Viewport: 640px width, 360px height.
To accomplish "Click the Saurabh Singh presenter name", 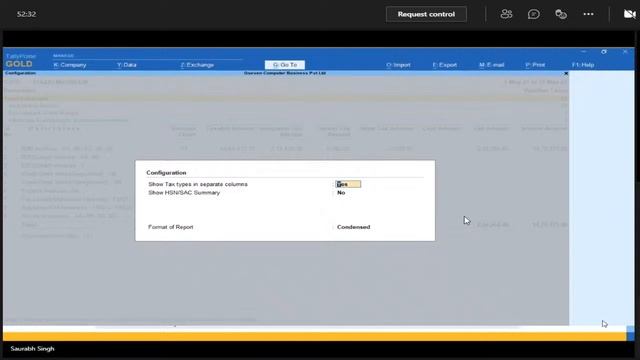I will (32, 349).
